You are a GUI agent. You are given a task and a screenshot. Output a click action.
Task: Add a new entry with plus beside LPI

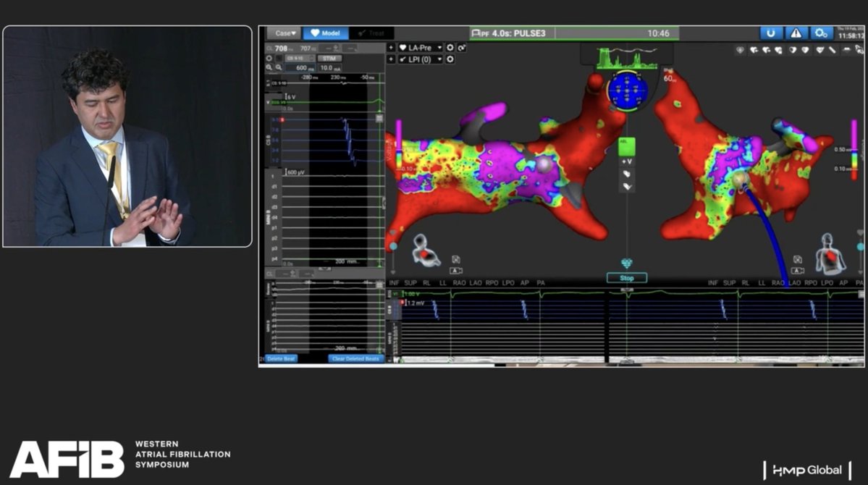(x=391, y=59)
